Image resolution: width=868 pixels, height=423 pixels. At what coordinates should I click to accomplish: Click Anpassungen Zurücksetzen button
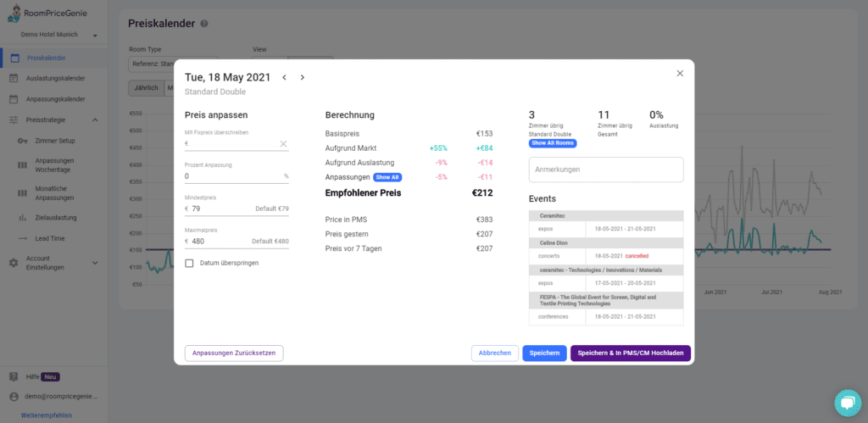click(234, 353)
